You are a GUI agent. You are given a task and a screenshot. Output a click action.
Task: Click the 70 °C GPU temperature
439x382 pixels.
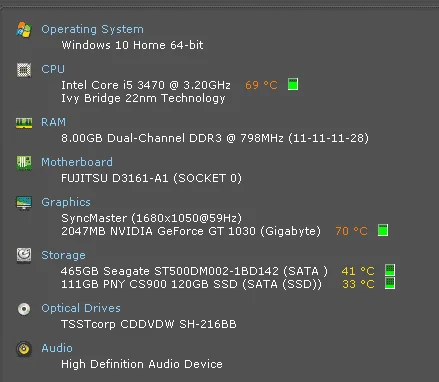[351, 231]
